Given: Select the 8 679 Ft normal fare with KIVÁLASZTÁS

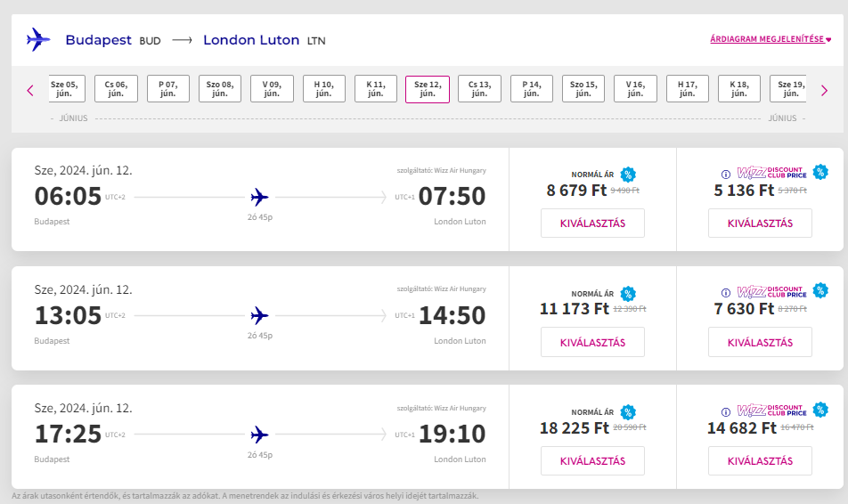Looking at the screenshot, I should pos(592,224).
